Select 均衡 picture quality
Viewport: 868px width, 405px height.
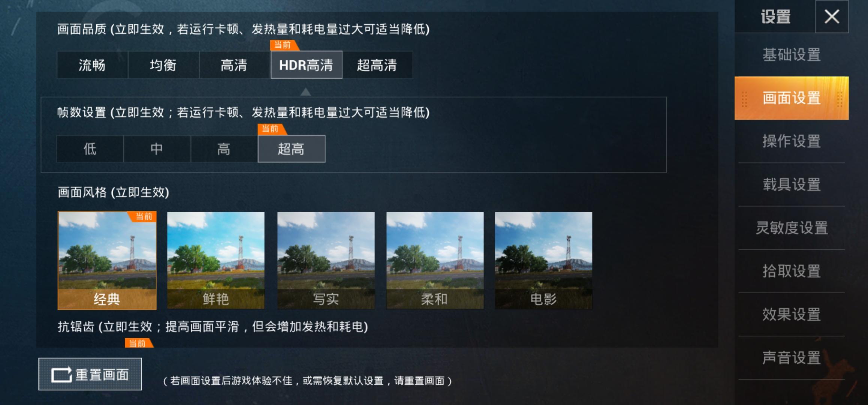[x=163, y=65]
